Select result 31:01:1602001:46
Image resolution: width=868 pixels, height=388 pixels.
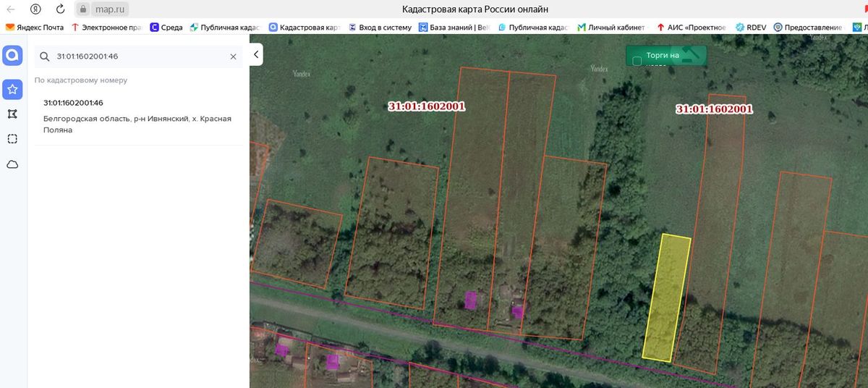tap(73, 103)
